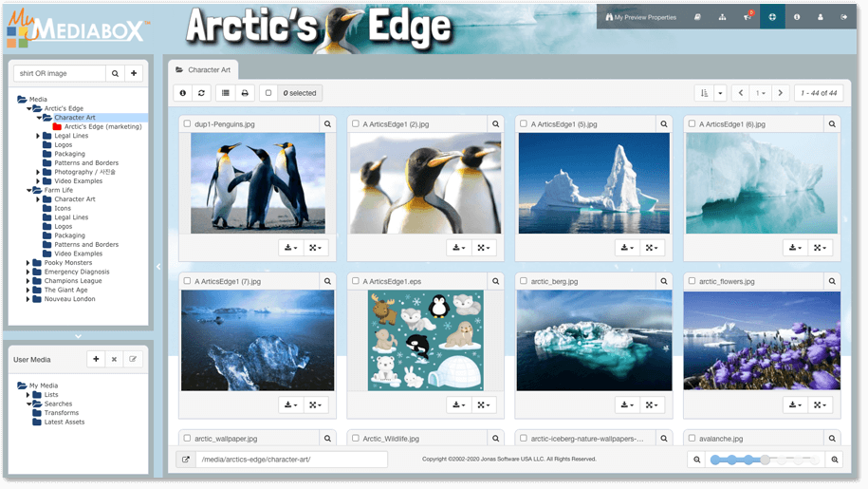
Task: Edit item in User Media panel
Action: 133,360
